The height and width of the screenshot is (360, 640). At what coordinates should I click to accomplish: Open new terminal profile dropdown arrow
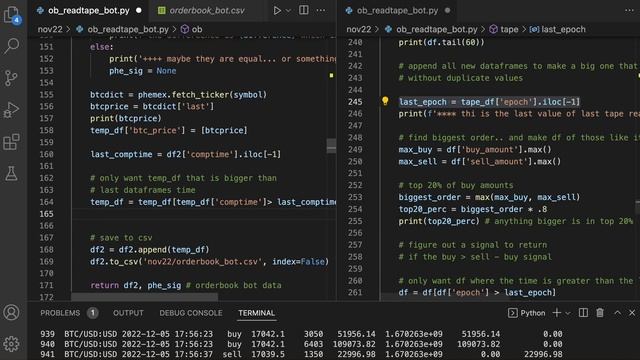click(x=568, y=313)
